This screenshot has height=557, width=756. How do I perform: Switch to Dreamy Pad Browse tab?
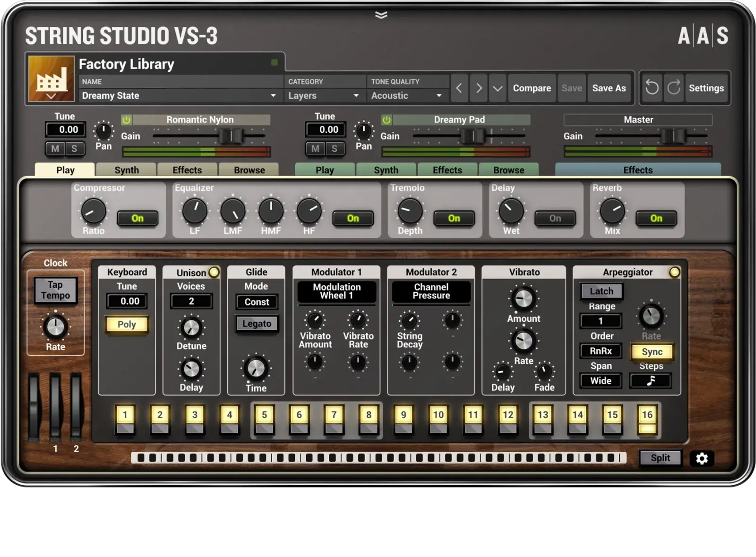tap(509, 170)
